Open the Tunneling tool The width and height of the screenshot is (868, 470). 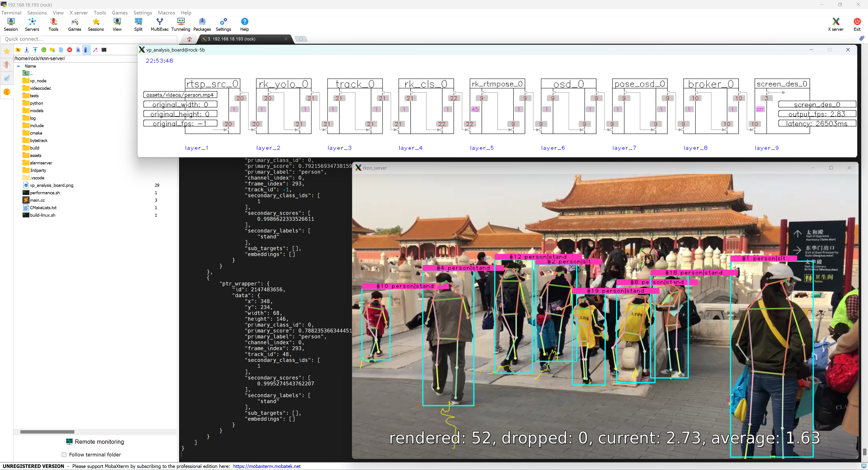(x=181, y=24)
